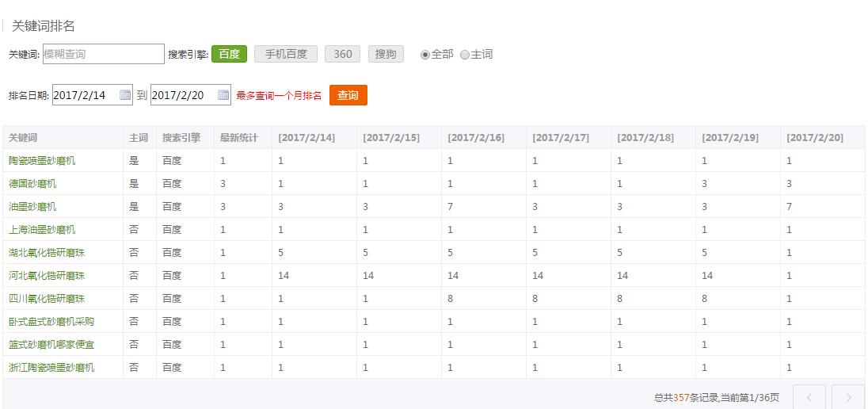Switch search engine to 百度

[x=229, y=54]
